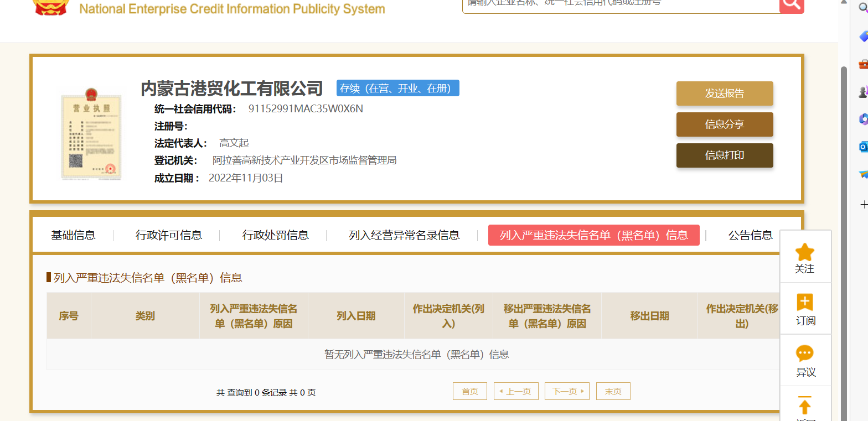Image resolution: width=868 pixels, height=421 pixels.
Task: Click the legal representative name 高文起
Action: pos(234,143)
